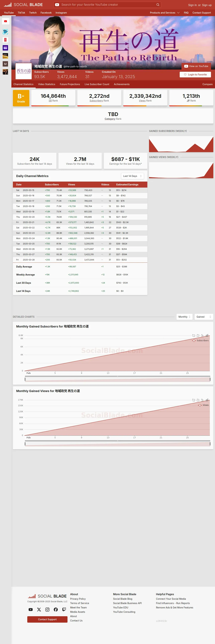Open the brown M channel avatar in sidebar

5,64
